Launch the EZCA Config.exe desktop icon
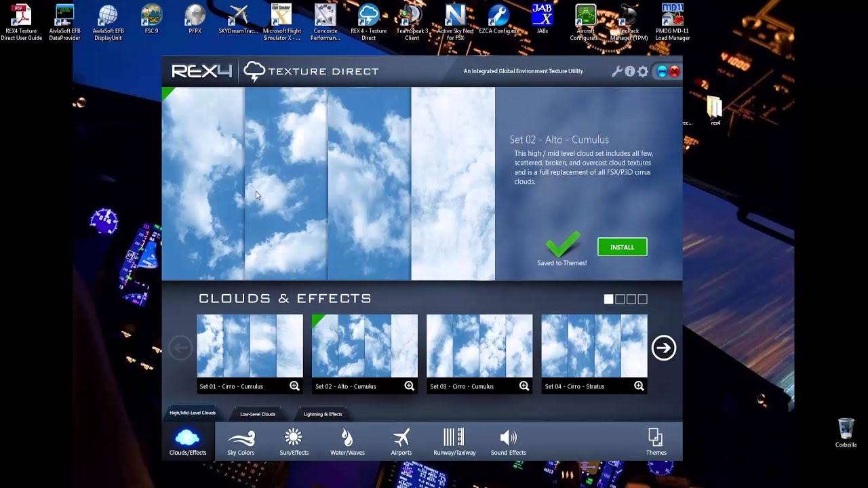The height and width of the screenshot is (488, 868). pyautogui.click(x=498, y=19)
